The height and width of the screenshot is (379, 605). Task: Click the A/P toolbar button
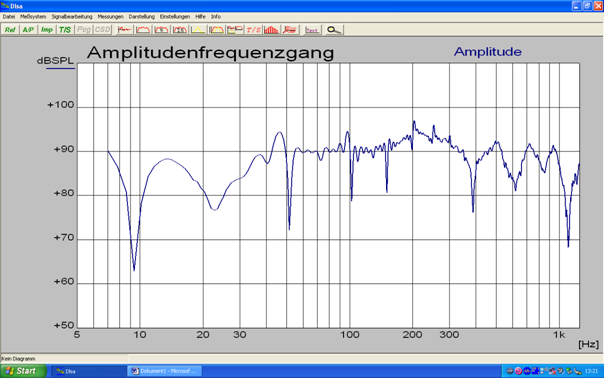coord(28,30)
